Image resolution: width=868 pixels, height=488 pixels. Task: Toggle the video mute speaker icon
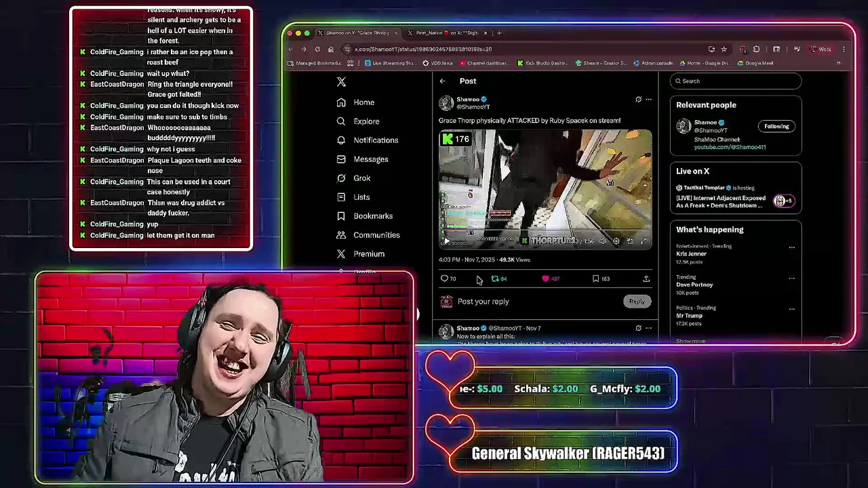click(x=603, y=241)
